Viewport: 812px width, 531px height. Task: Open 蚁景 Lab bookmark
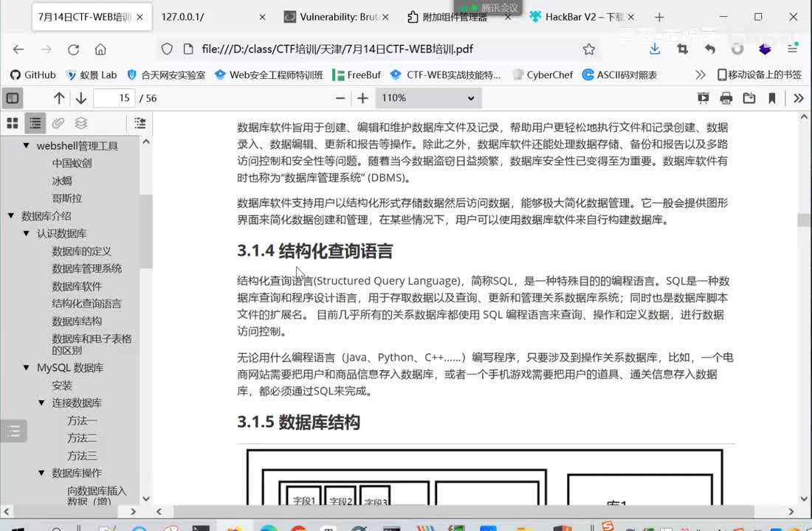coord(91,75)
